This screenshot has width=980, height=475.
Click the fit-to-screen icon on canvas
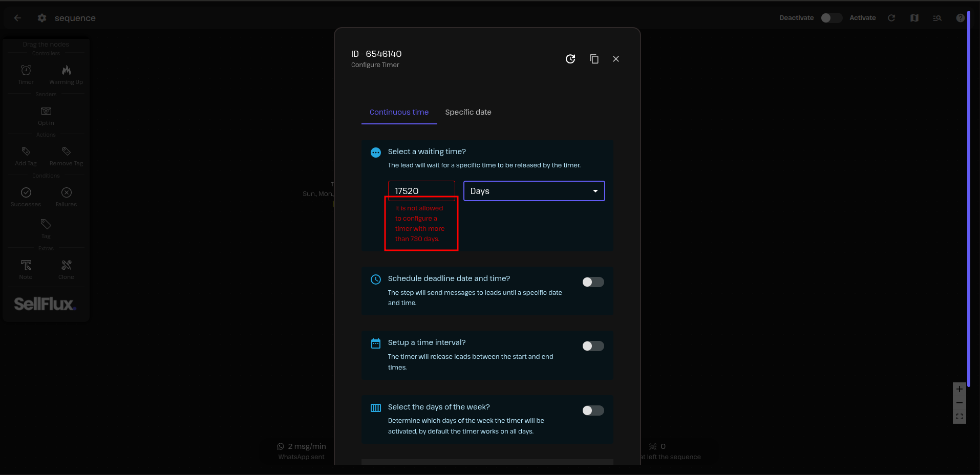(959, 417)
